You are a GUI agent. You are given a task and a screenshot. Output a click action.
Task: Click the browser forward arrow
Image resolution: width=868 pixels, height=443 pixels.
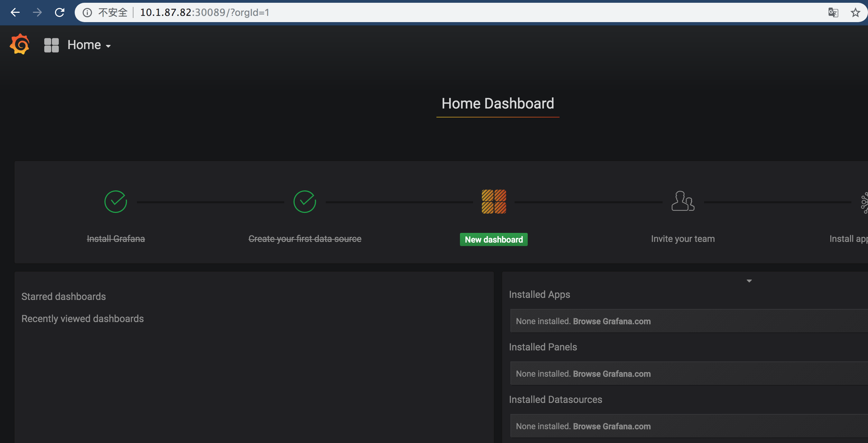(37, 12)
